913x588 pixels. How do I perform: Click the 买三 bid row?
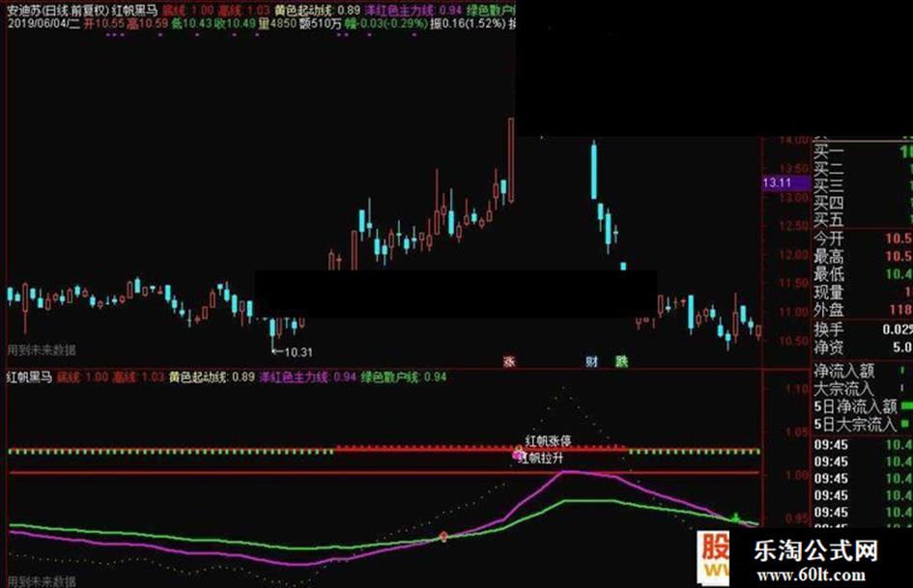coord(863,186)
